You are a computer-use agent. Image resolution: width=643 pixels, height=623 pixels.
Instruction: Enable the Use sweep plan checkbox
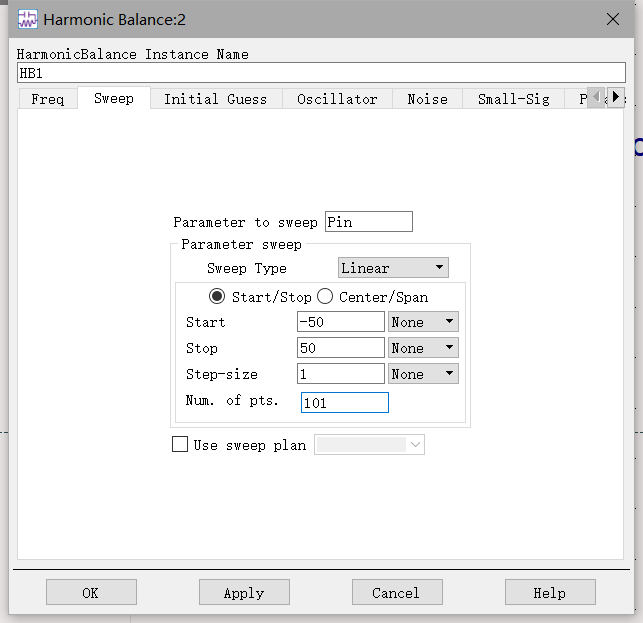click(180, 444)
